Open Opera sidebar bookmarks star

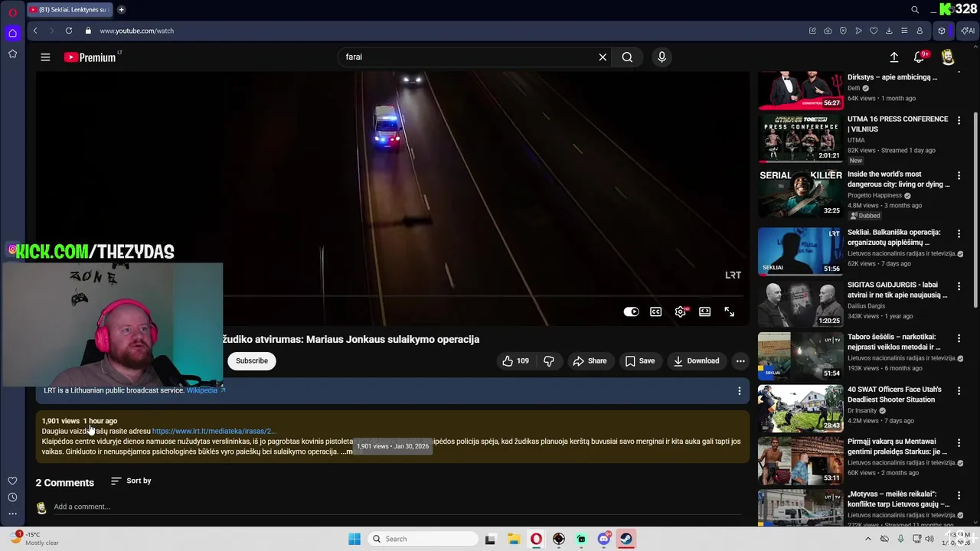tap(12, 54)
